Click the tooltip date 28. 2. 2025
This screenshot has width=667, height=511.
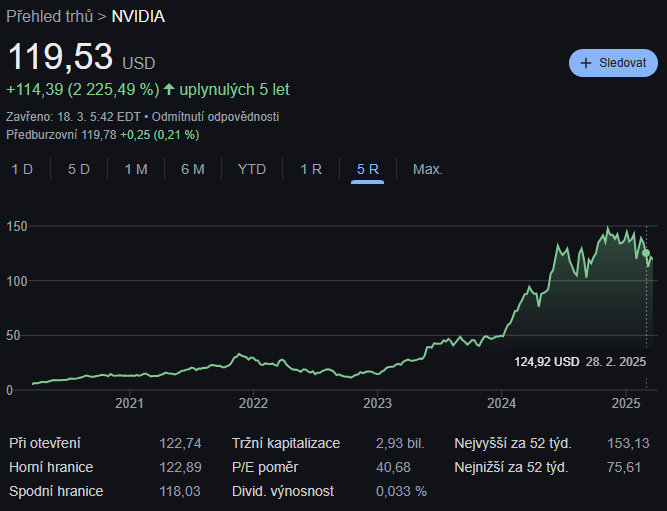[x=616, y=362]
